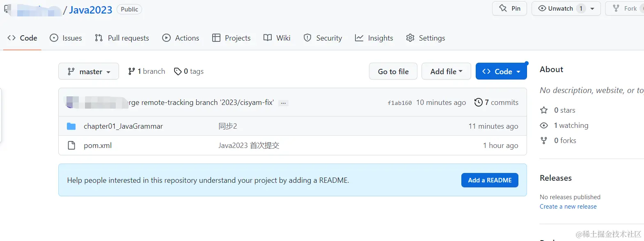Click the Code tab angle-brackets icon

(11, 38)
